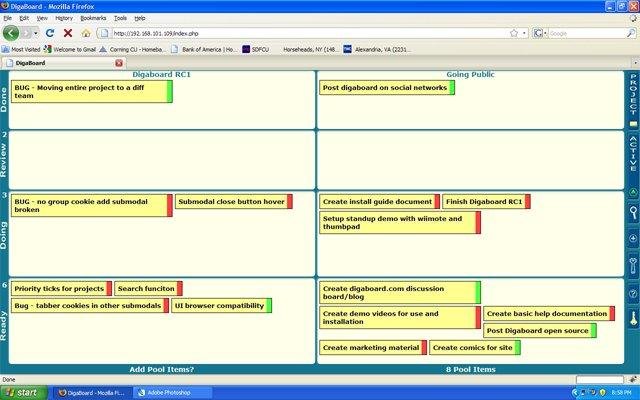Open the Windows Start menu
The height and width of the screenshot is (400, 640).
click(23, 393)
